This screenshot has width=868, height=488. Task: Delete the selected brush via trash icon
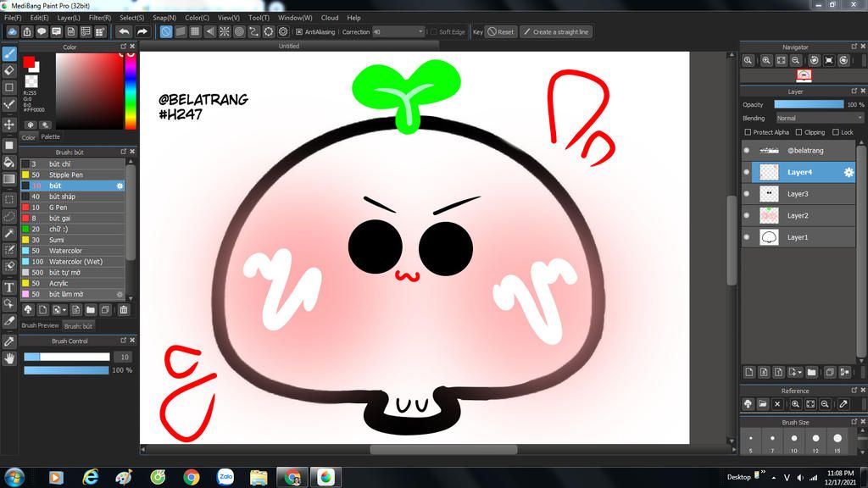(124, 310)
